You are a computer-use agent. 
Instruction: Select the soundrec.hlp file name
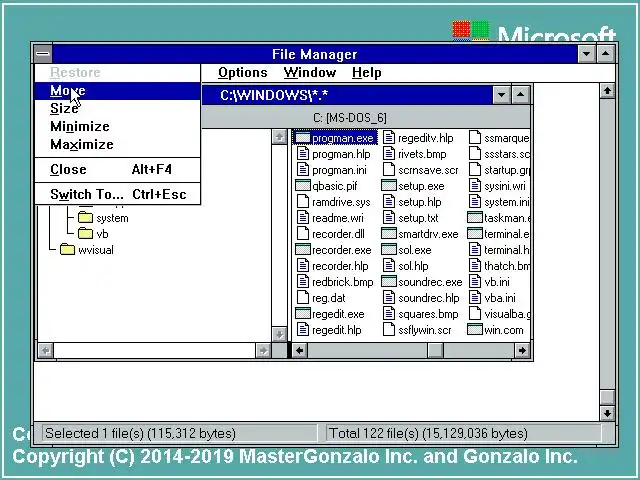(429, 298)
